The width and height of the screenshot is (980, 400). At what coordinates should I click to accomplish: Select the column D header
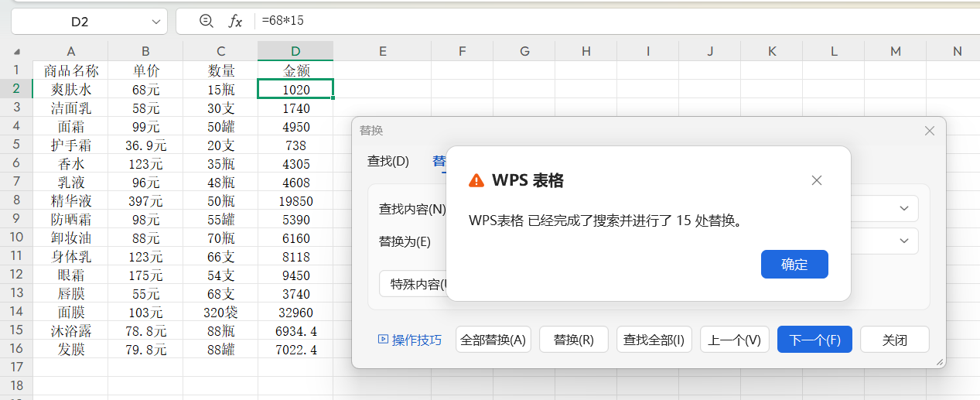tap(295, 51)
